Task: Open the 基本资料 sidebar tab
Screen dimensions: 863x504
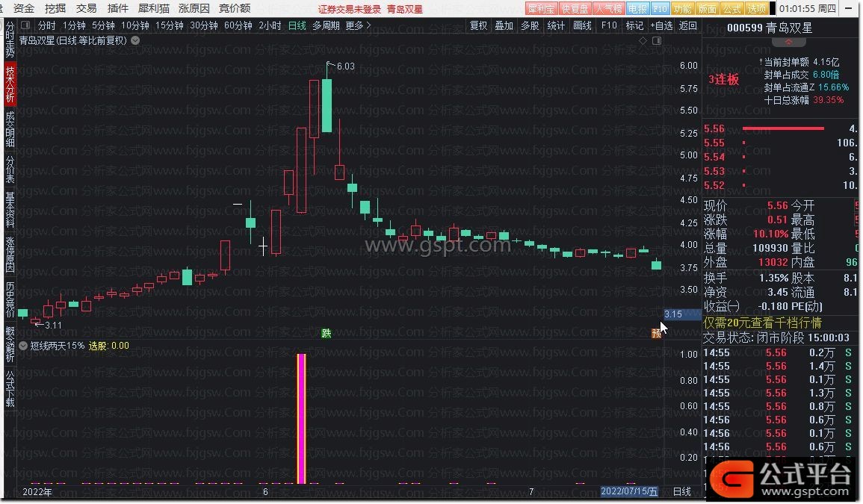Action: click(10, 210)
